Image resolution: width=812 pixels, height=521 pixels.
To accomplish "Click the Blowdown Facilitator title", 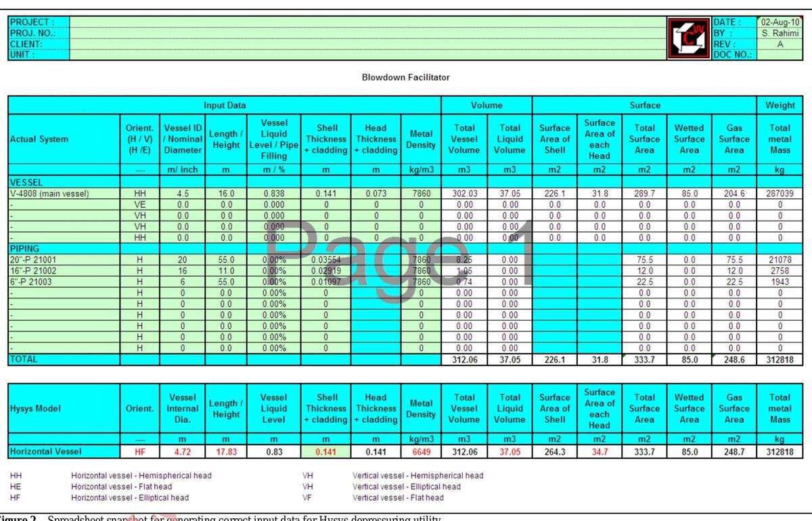I will click(x=405, y=78).
